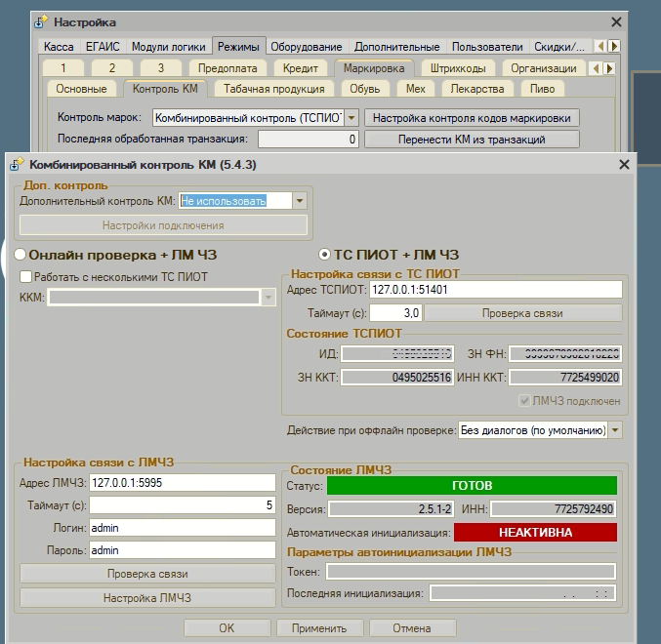661x644 pixels.
Task: Click Последняя инициализация date field
Action: [x=522, y=593]
